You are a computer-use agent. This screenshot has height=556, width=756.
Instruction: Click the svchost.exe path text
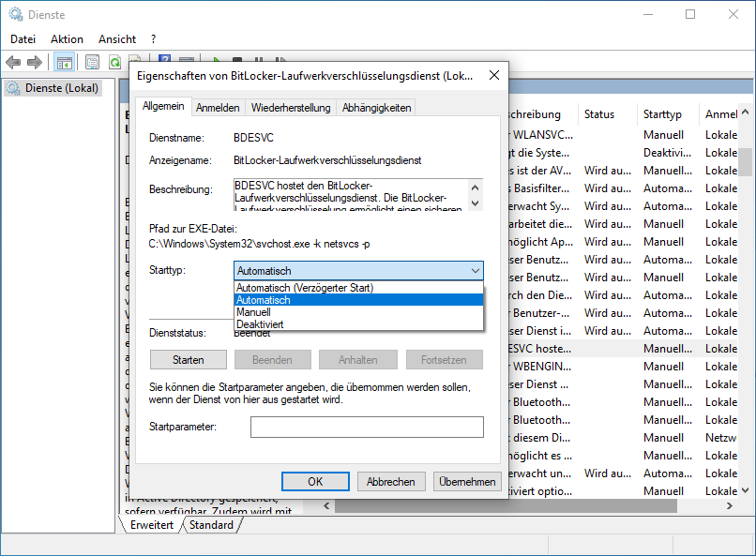[x=260, y=244]
